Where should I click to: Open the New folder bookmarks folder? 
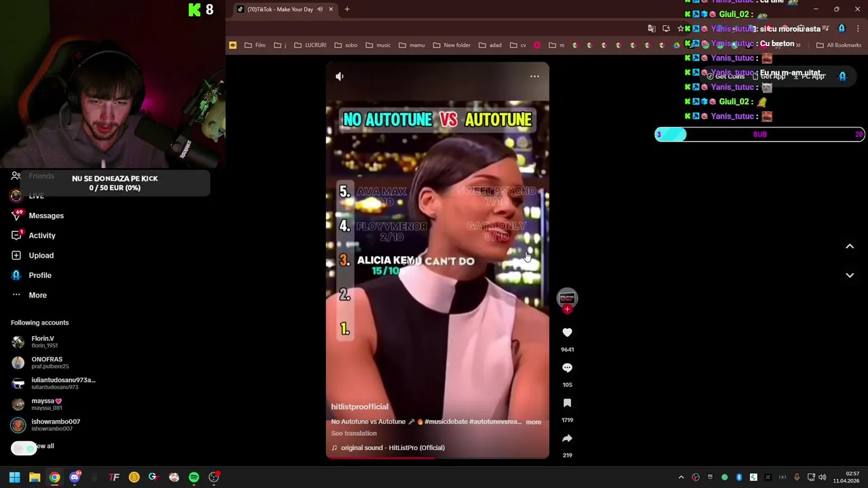pyautogui.click(x=452, y=45)
